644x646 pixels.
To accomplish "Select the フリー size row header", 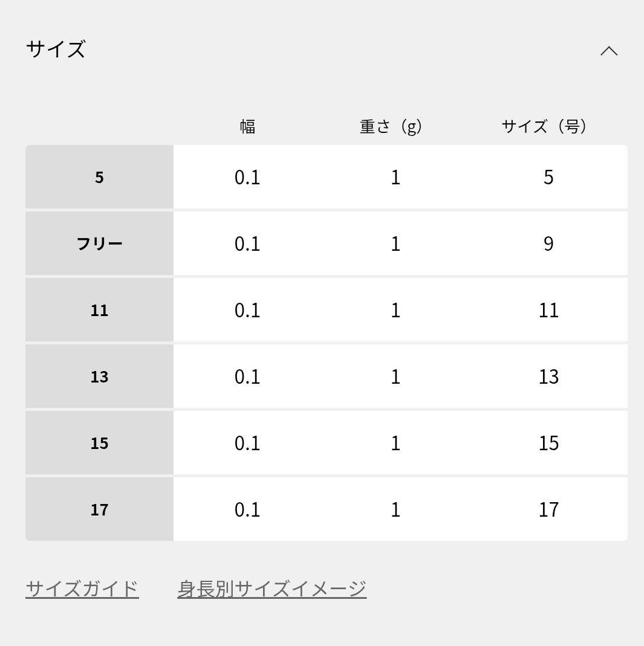I will tap(99, 243).
